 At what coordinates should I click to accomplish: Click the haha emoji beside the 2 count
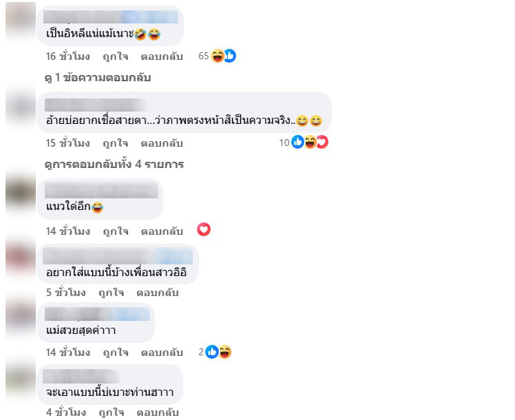click(225, 352)
